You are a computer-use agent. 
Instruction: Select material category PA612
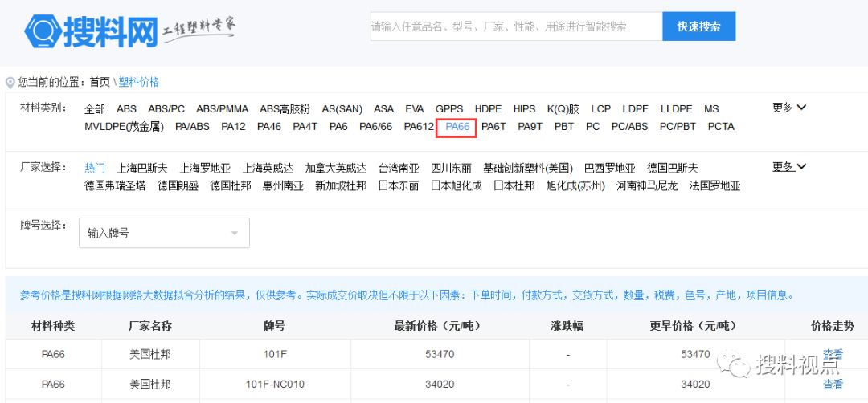pyautogui.click(x=419, y=127)
